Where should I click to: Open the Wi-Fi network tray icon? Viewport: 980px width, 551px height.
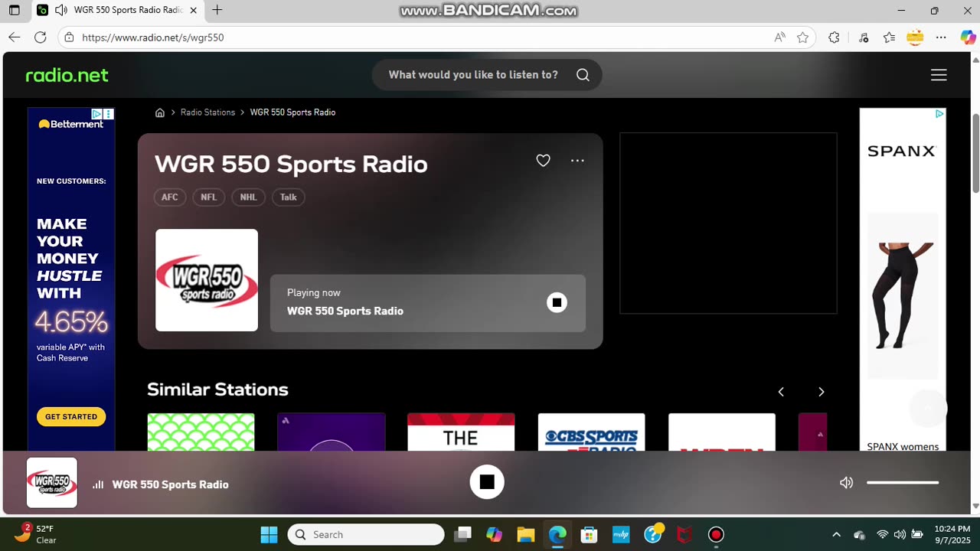pos(882,535)
